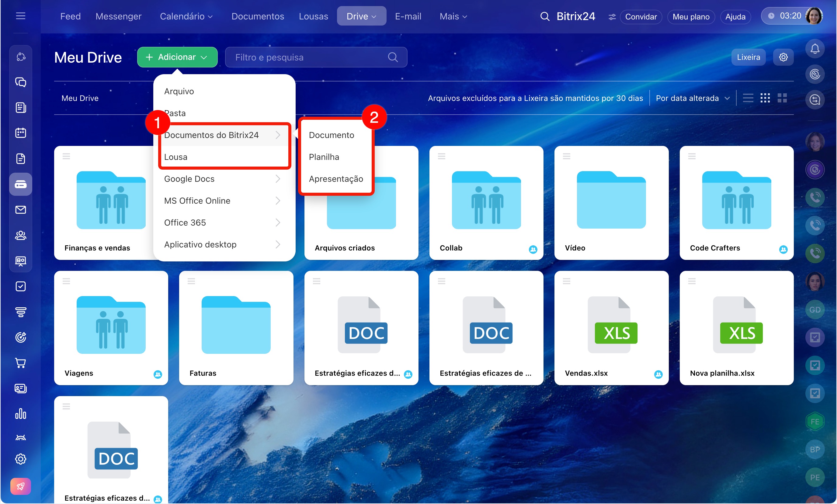This screenshot has width=837, height=504.
Task: Click the global search magnifier icon
Action: point(544,16)
